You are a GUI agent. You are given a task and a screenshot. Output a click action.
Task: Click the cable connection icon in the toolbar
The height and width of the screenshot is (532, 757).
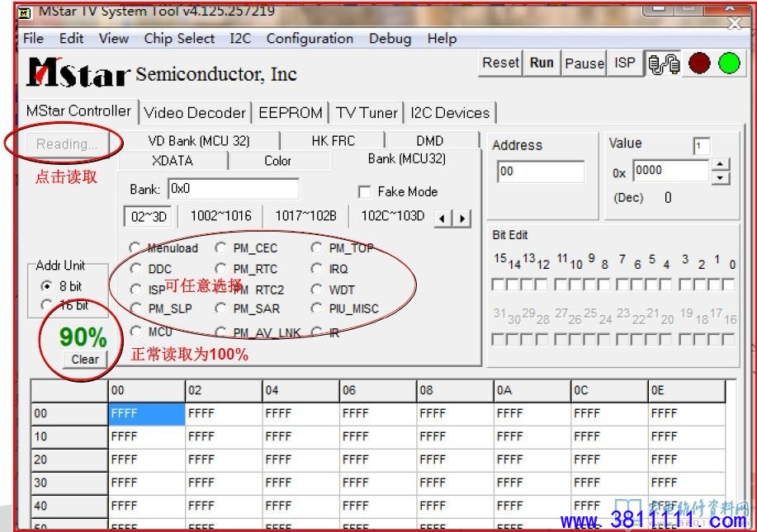[664, 64]
